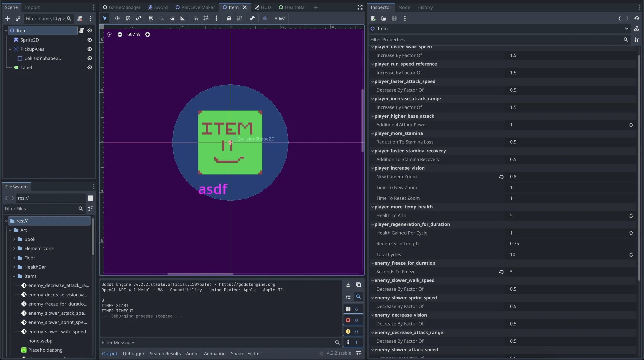Open the Node tab in the Inspector
This screenshot has width=644, height=360.
click(x=404, y=7)
